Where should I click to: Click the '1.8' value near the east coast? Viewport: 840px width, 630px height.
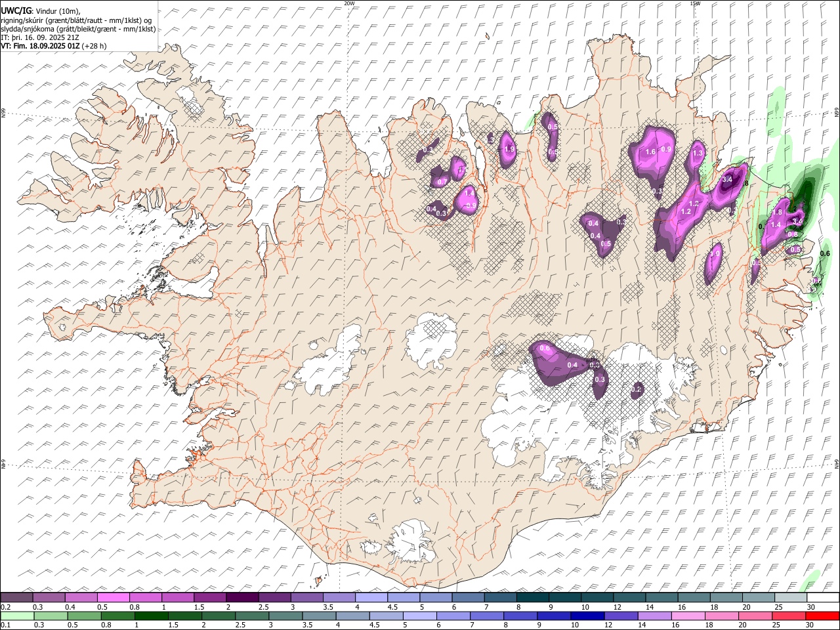coord(778,212)
